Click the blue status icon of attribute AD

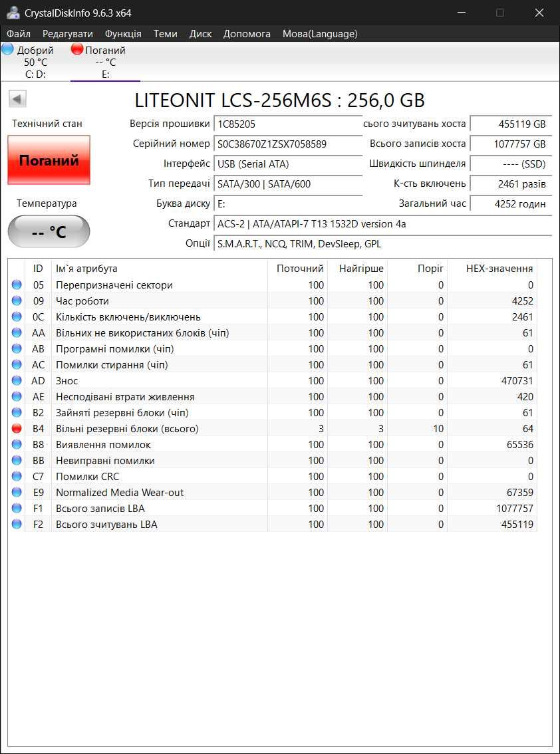(17, 381)
